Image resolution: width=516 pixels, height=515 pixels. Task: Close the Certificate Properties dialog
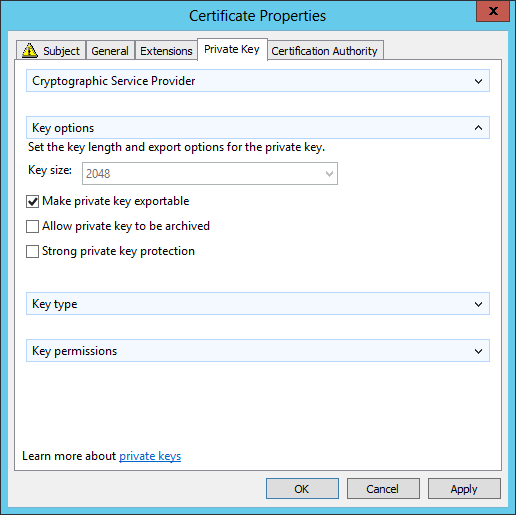(493, 11)
